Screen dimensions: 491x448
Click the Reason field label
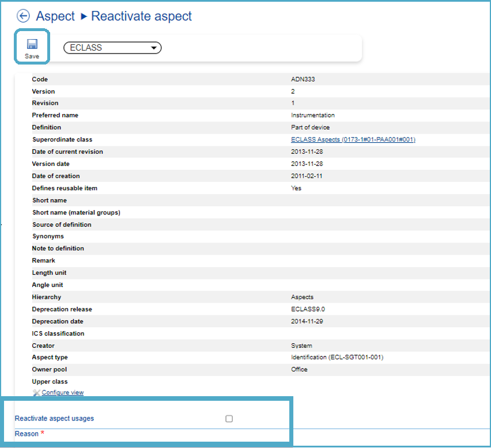coord(27,434)
